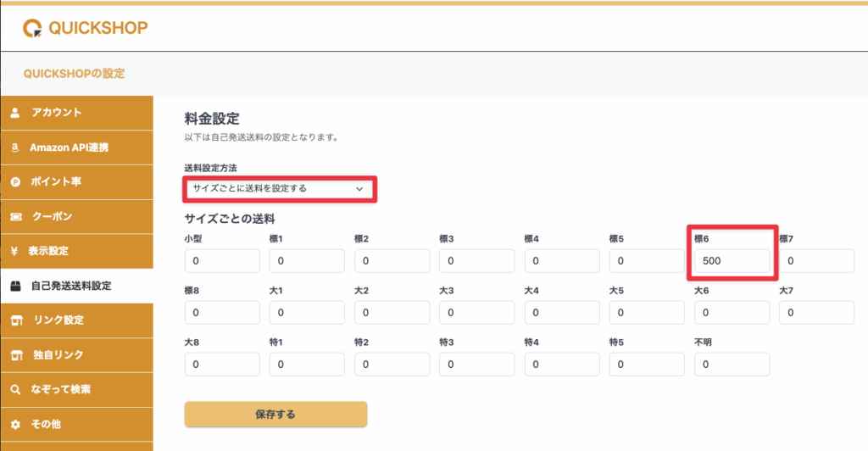Image resolution: width=868 pixels, height=451 pixels.
Task: Click the yen icon beside 表示設定
Action: pos(15,252)
